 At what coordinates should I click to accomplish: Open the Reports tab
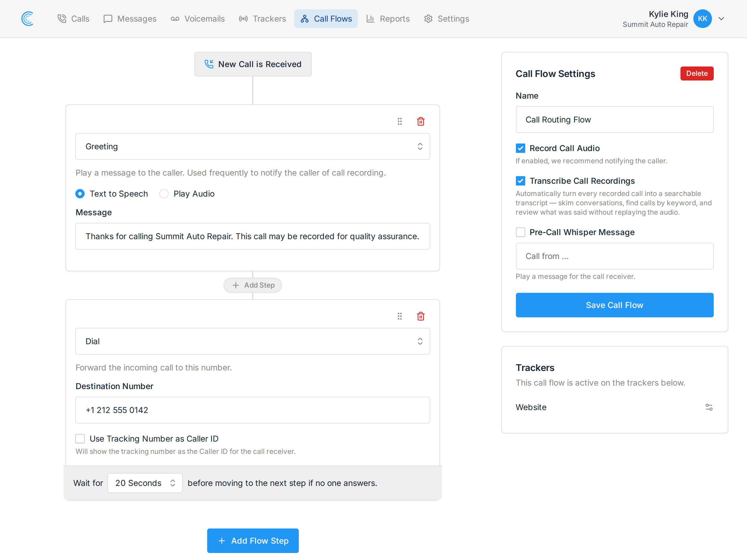pyautogui.click(x=388, y=19)
